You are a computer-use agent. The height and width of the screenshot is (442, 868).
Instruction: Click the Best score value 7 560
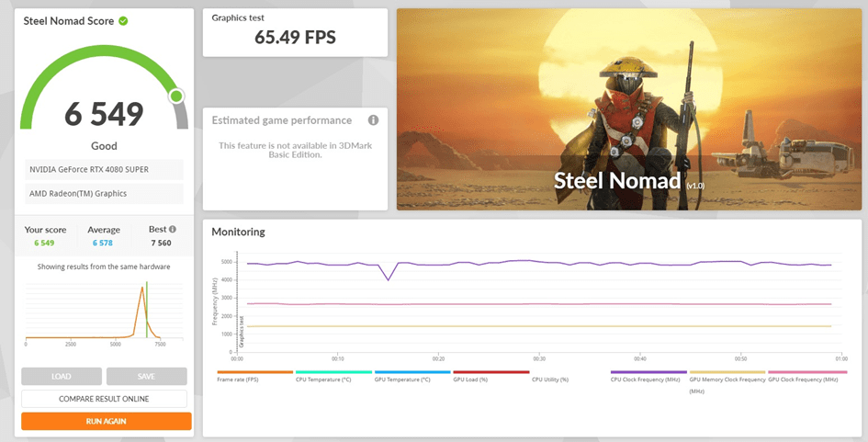click(x=161, y=243)
